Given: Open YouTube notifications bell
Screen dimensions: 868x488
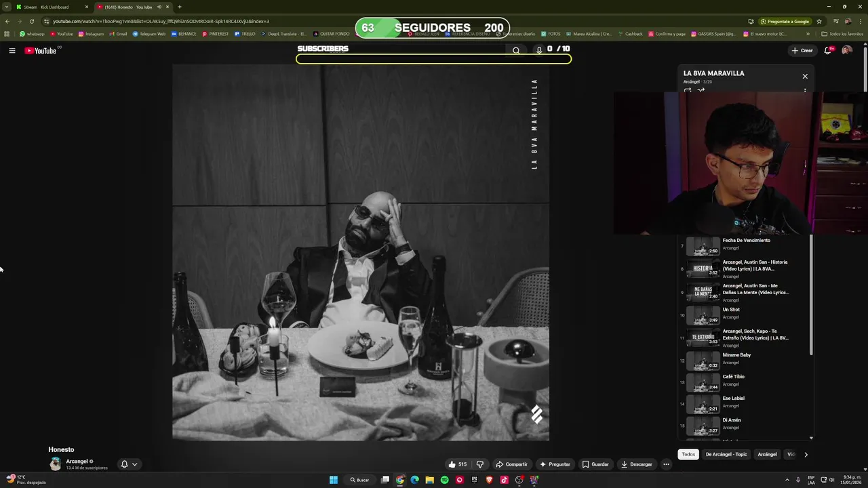Looking at the screenshot, I should click(828, 50).
